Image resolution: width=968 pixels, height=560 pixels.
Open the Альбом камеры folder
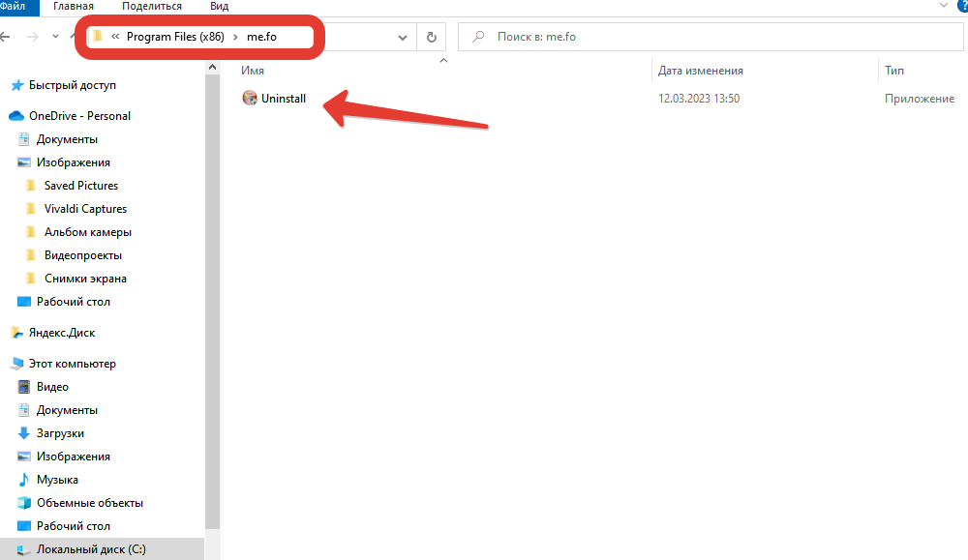(x=88, y=232)
